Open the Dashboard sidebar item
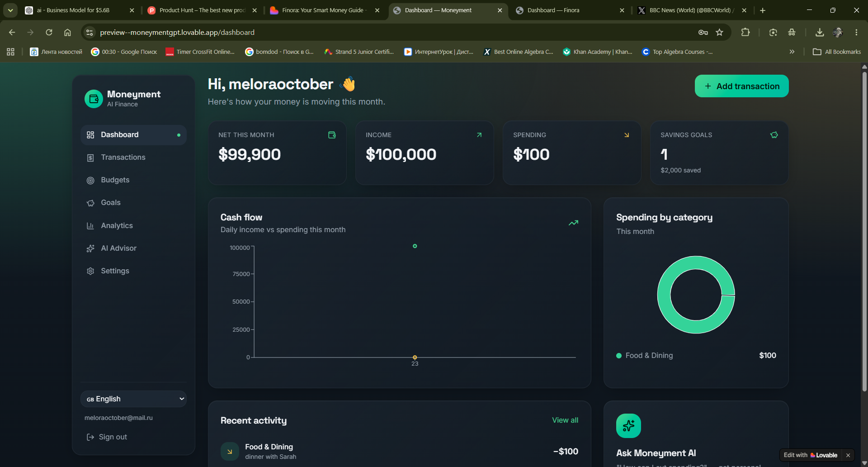868x467 pixels. [133, 135]
